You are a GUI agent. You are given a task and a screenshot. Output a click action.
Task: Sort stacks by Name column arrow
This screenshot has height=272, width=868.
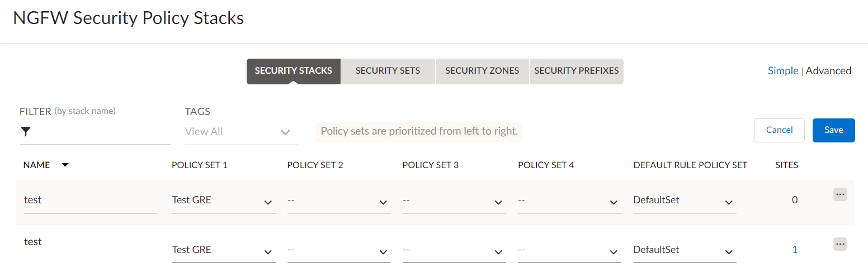65,165
